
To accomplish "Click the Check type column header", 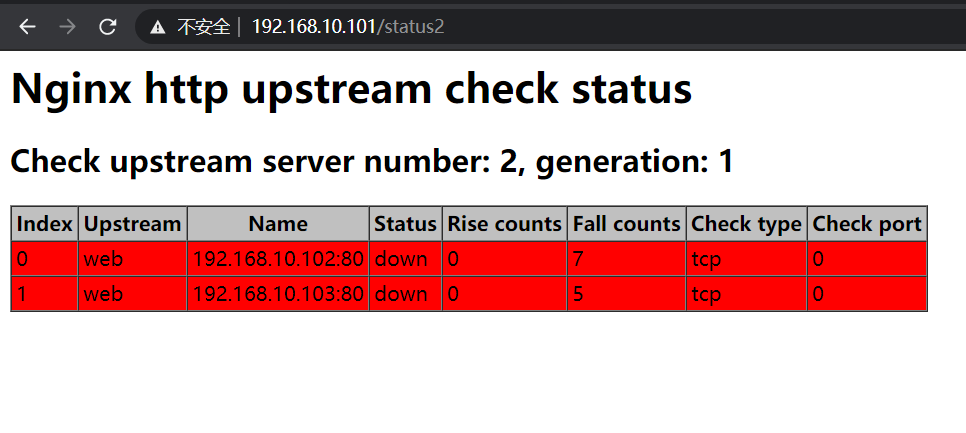I will (747, 224).
